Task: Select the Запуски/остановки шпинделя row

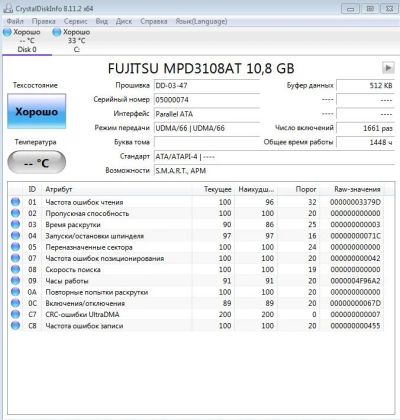Action: coord(196,236)
